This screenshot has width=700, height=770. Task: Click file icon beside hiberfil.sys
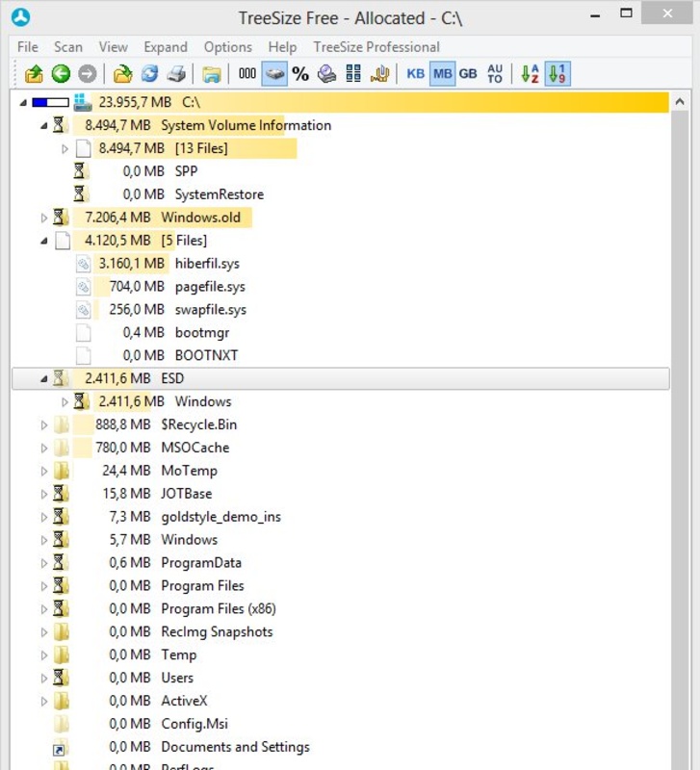(x=83, y=264)
